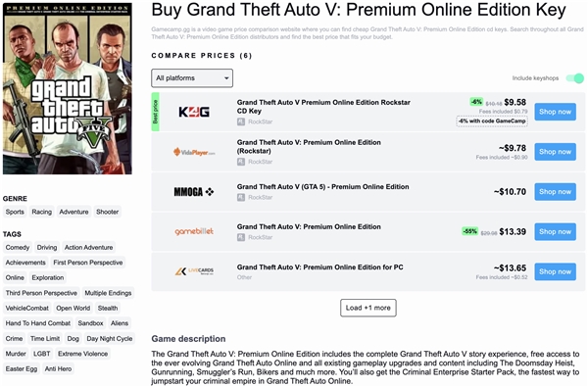Click Shop now for the Livecards offer

click(555, 271)
